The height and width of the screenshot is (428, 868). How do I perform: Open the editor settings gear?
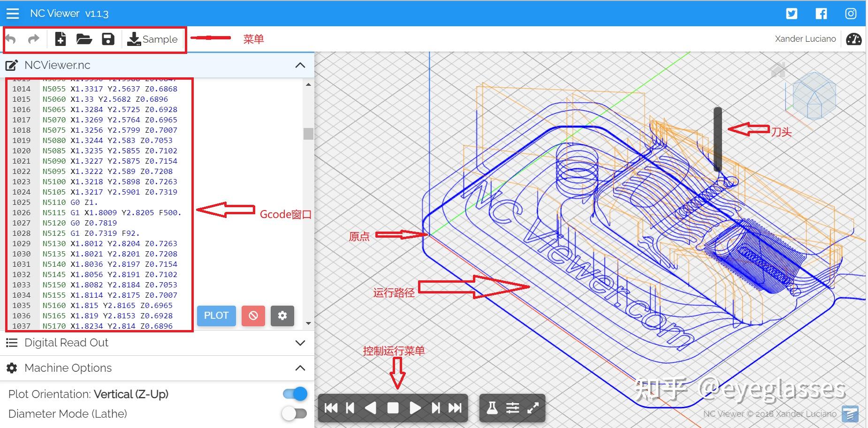(282, 315)
